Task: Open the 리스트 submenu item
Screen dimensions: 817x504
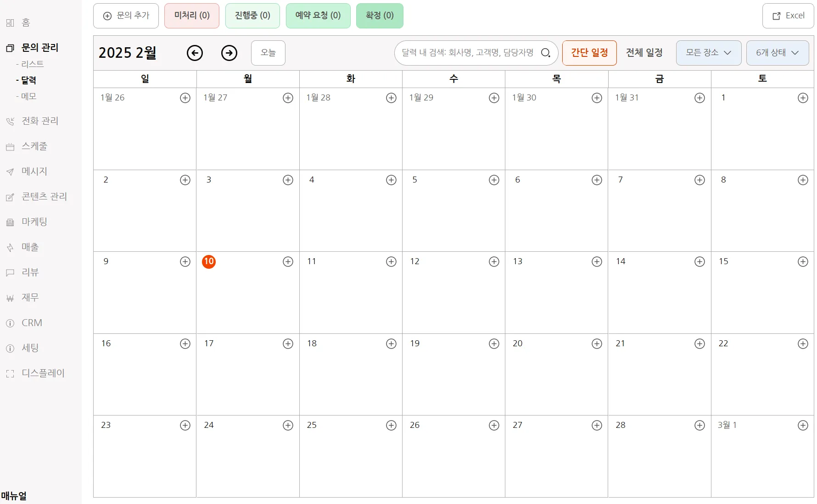Action: 32,64
